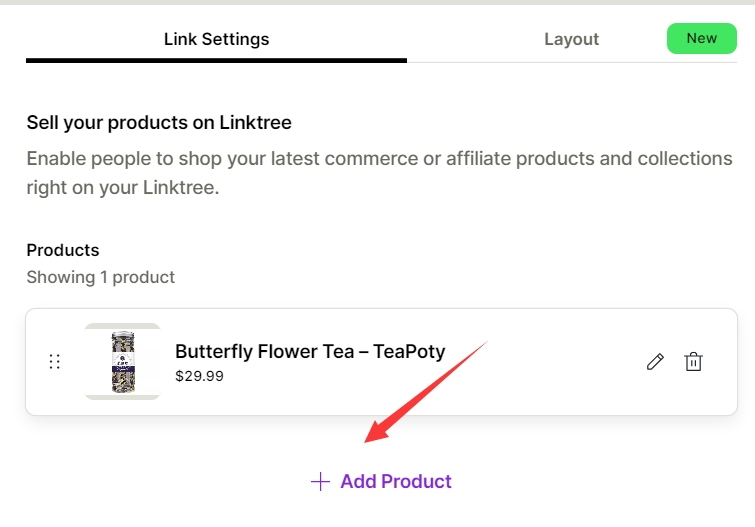Click the Add Product link
Viewport: 755px width, 527px height.
[x=381, y=482]
